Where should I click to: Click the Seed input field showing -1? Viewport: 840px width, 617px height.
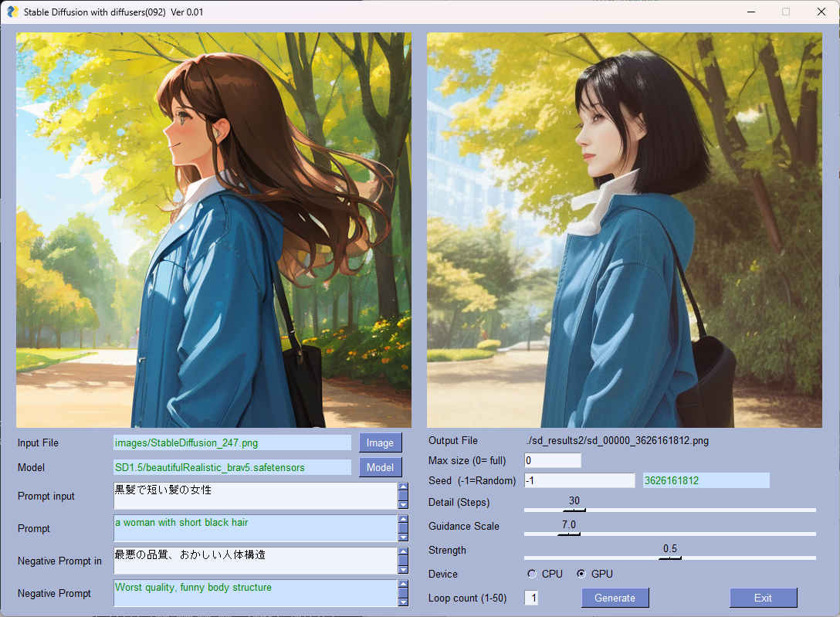[x=579, y=480]
